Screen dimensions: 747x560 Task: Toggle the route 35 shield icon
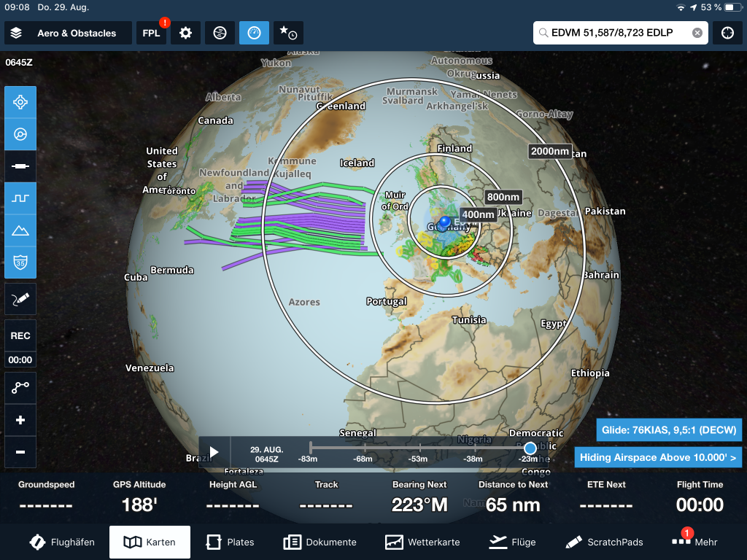tap(20, 262)
